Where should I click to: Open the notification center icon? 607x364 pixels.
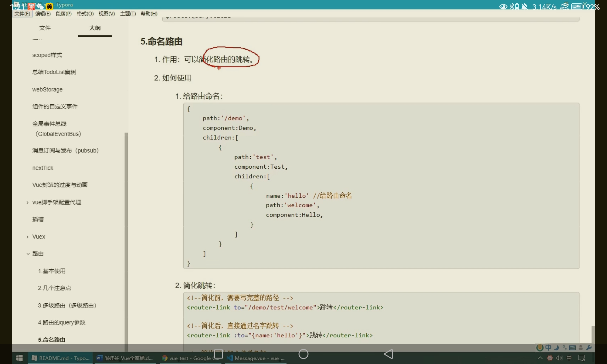[582, 358]
